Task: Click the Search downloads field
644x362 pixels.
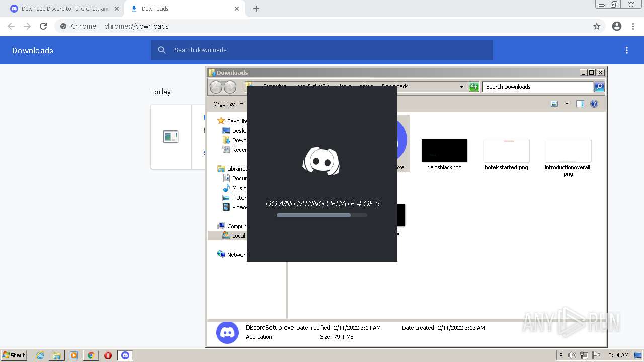Action: click(322, 50)
